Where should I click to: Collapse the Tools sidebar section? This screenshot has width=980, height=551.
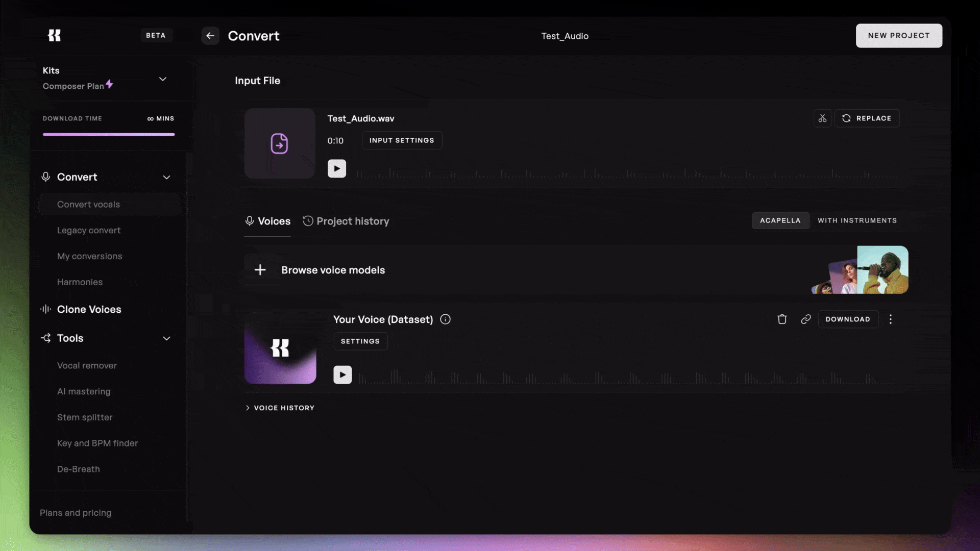click(166, 339)
